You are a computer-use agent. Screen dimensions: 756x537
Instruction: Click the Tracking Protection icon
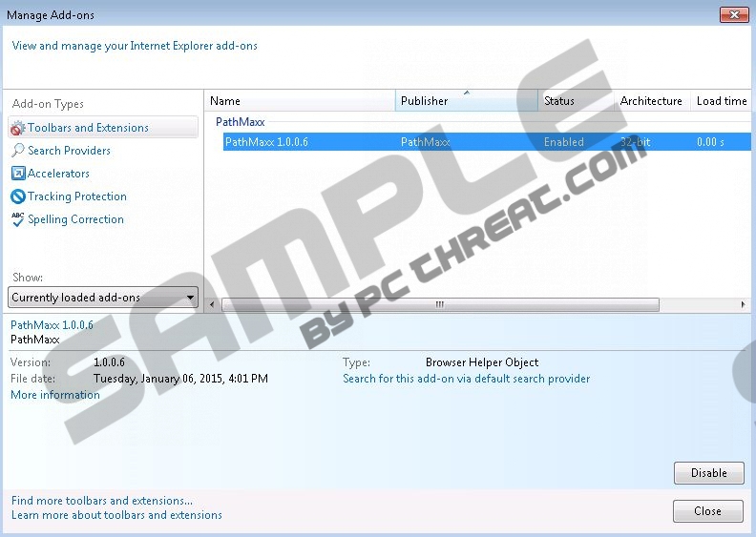[18, 196]
